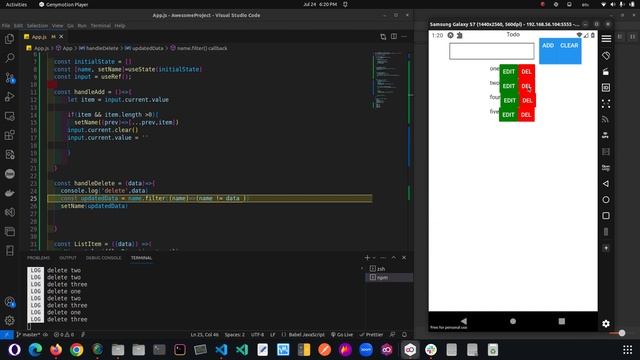Click Genymotion recent apps square icon
This screenshot has width=640, height=360.
point(606,216)
